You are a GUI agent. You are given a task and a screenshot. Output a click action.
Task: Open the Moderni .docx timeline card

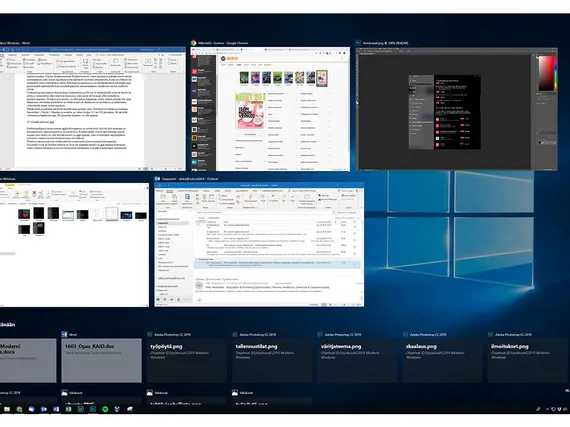coord(28,360)
